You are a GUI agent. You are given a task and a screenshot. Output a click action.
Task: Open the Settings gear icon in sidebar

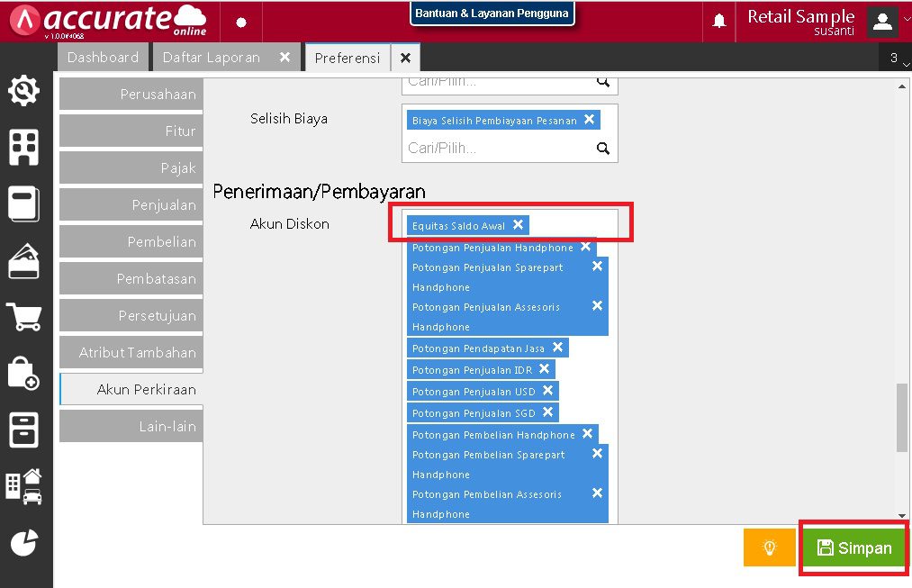(x=24, y=90)
